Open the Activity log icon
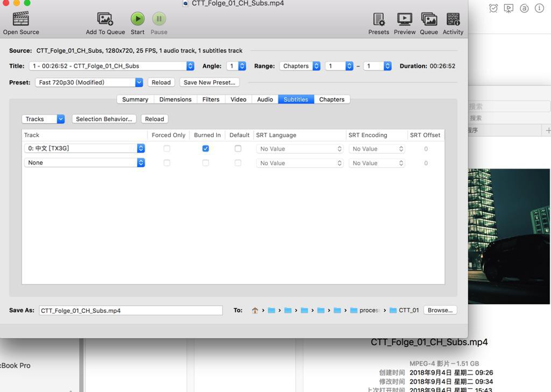 (x=453, y=19)
